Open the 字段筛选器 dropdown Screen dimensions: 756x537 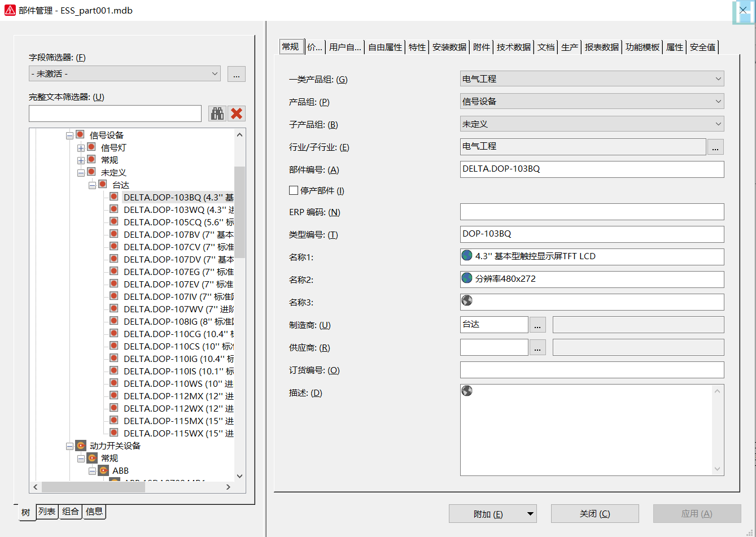(125, 73)
